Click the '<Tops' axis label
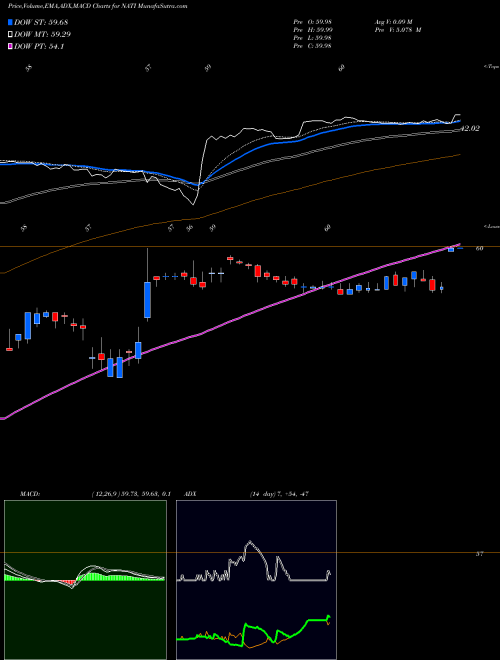The image size is (500, 660). coord(492,67)
